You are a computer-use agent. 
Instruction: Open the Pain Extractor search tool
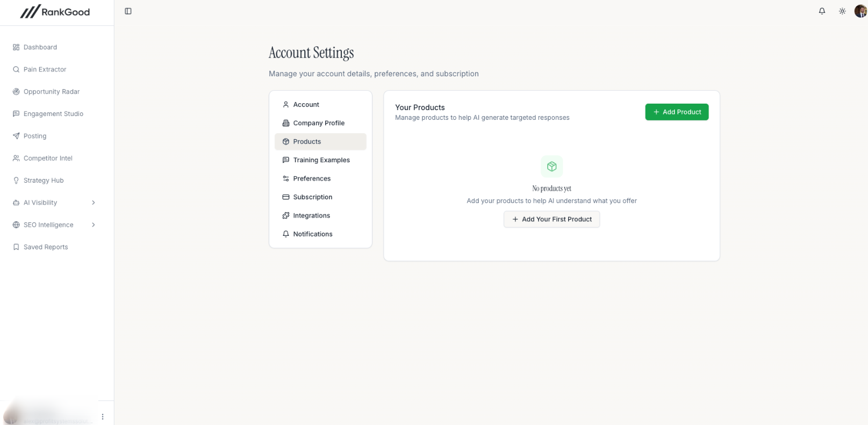coord(45,69)
